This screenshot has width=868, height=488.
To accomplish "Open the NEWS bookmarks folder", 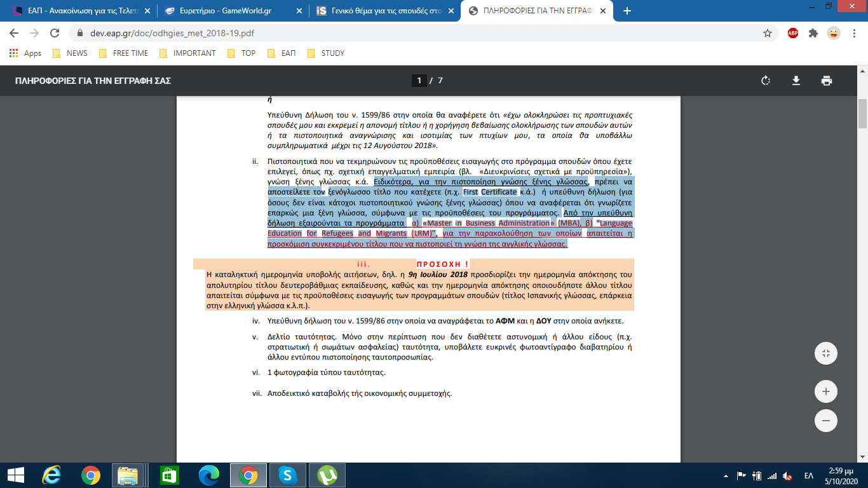I will 70,53.
